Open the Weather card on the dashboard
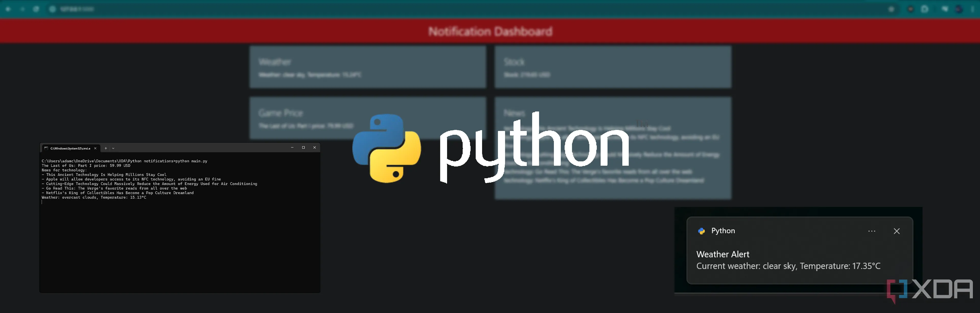The width and height of the screenshot is (980, 313). pos(367,67)
